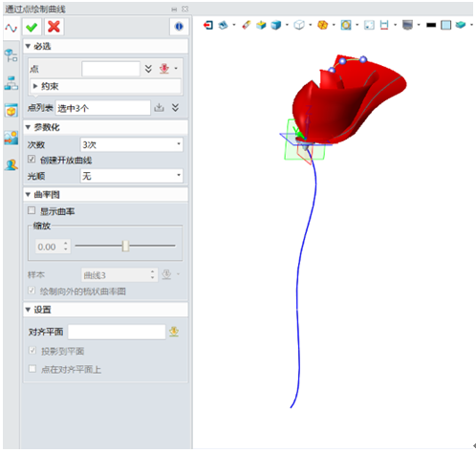The width and height of the screenshot is (476, 453).
Task: Toggle the 投影到平面 checkbox
Action: pos(32,351)
